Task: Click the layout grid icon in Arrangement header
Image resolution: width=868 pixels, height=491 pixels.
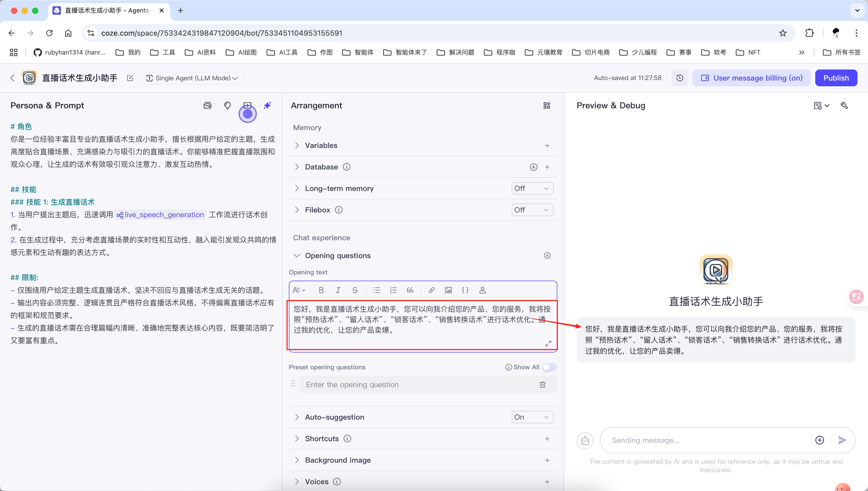Action: (x=547, y=105)
